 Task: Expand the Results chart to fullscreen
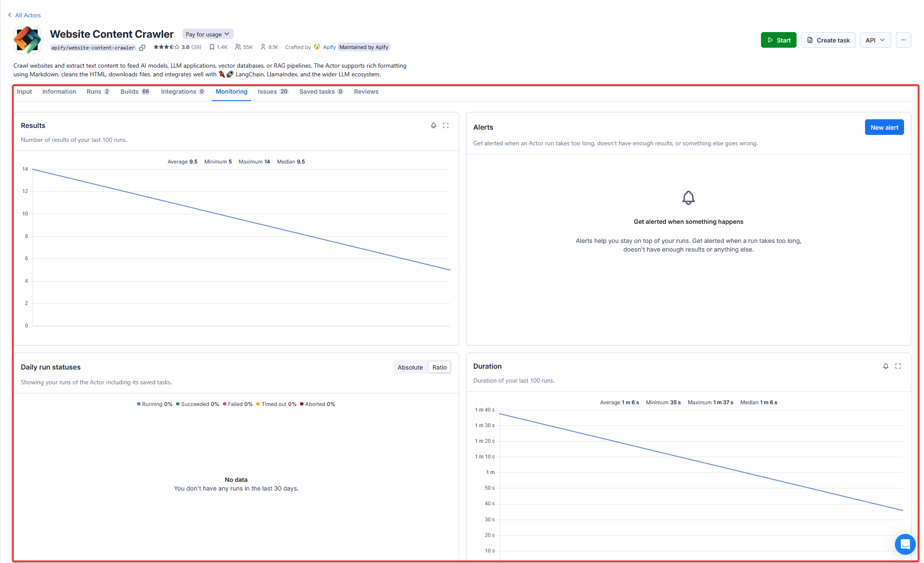(445, 125)
